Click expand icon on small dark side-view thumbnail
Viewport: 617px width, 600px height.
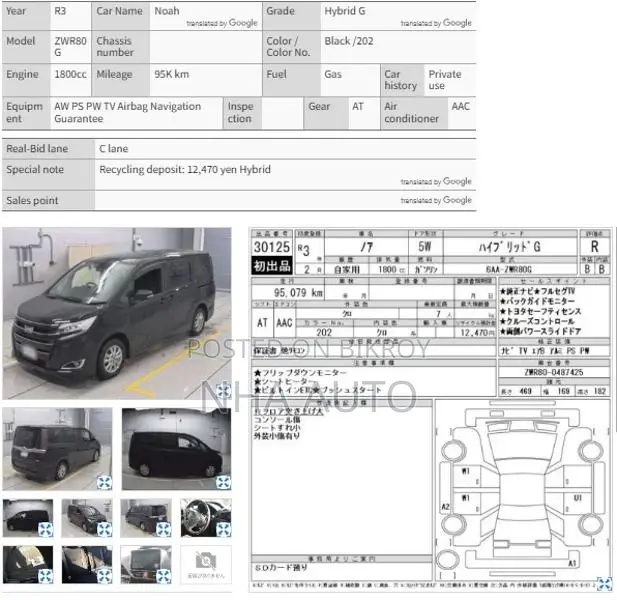(46, 530)
